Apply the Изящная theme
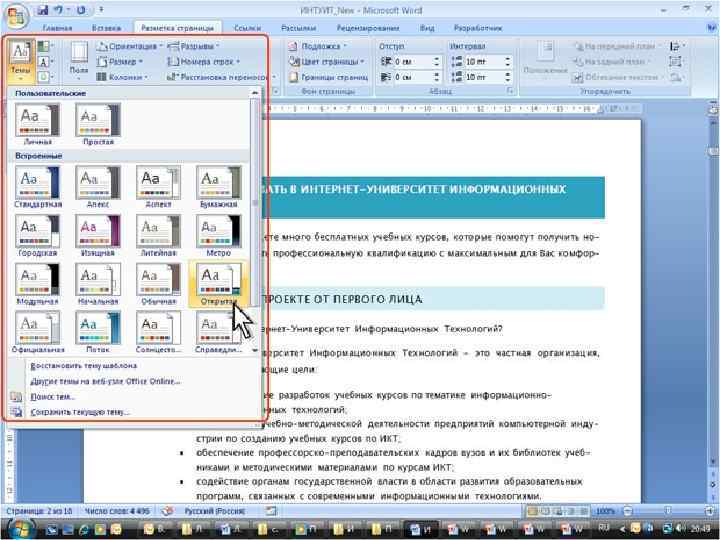The height and width of the screenshot is (540, 720). pyautogui.click(x=98, y=236)
